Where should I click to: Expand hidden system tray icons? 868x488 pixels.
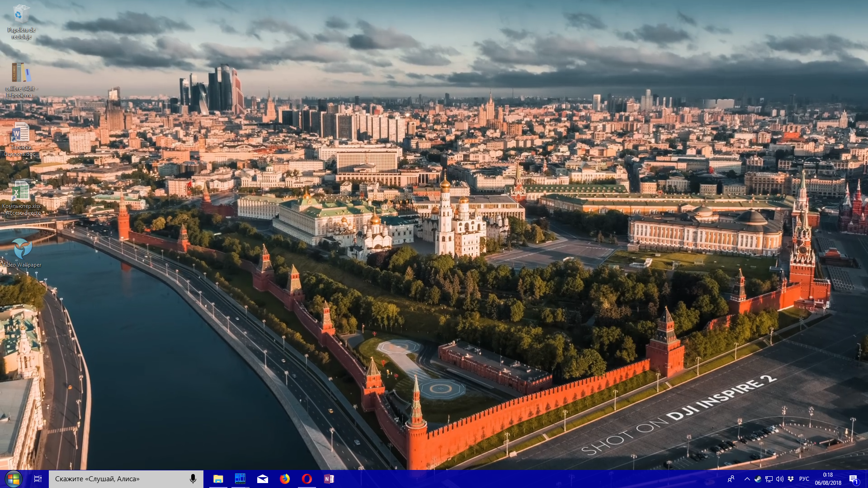(x=747, y=479)
